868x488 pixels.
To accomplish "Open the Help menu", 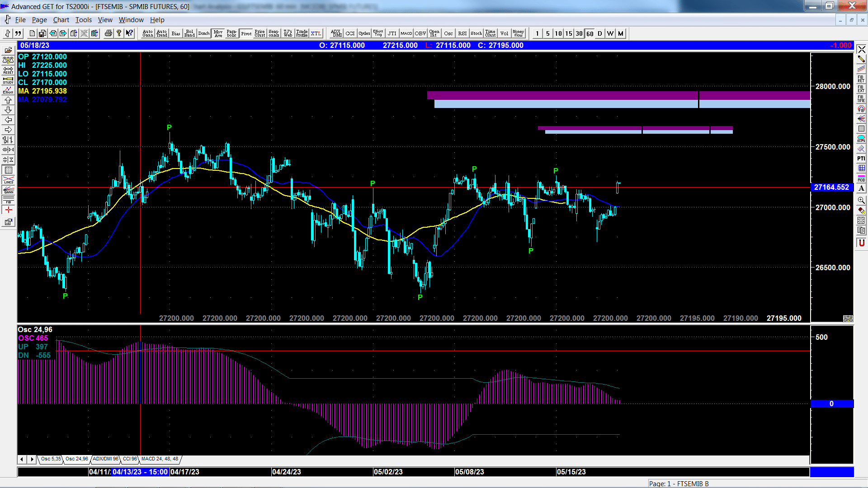I will (157, 20).
